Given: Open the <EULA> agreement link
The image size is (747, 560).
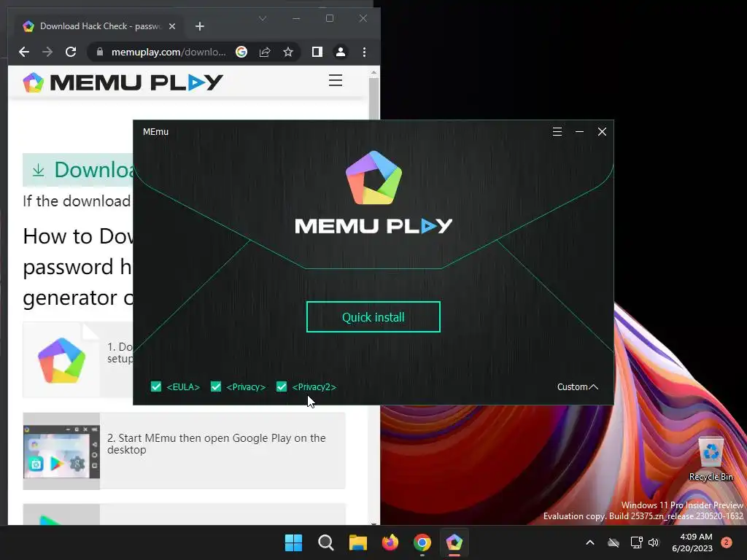Looking at the screenshot, I should [x=183, y=386].
